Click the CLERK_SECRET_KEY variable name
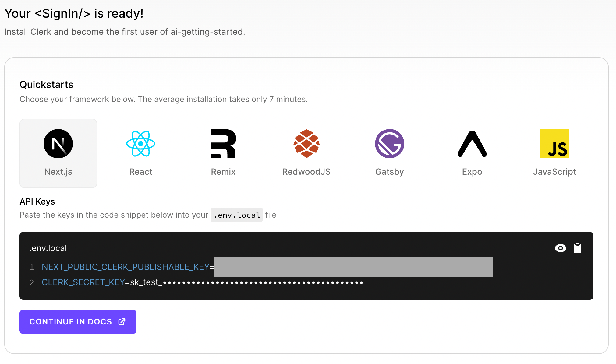This screenshot has height=364, width=616. click(x=83, y=282)
